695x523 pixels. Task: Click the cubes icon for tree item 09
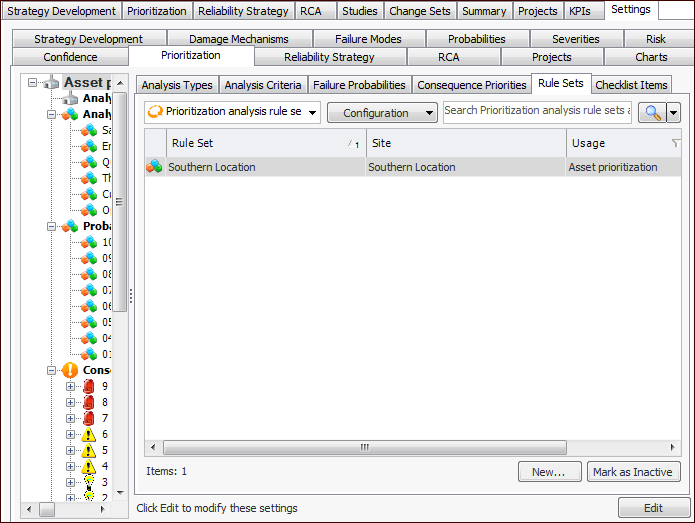89,258
